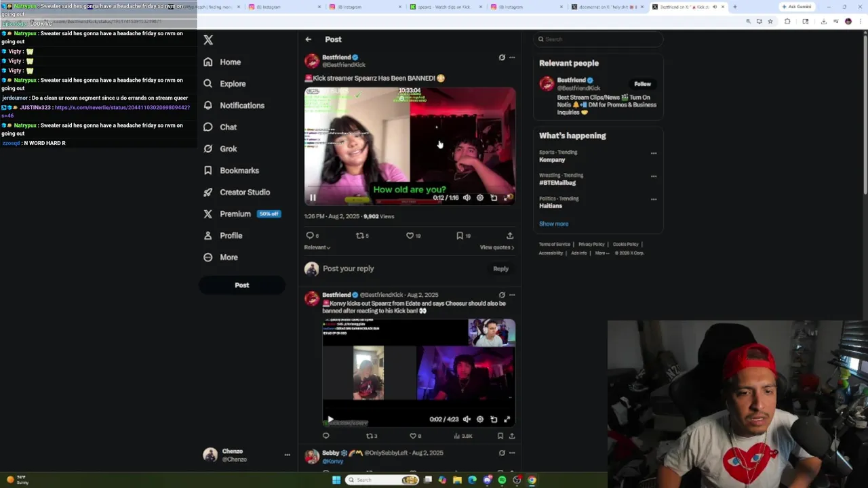
Task: Click the X search field
Action: coord(597,39)
